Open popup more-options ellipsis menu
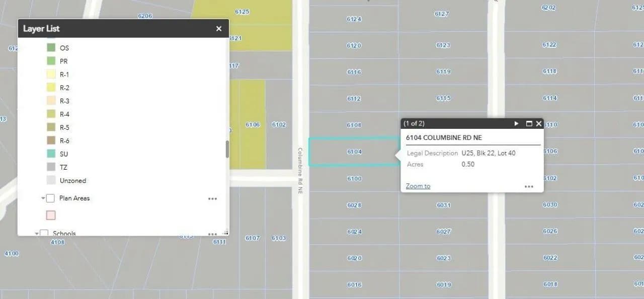The image size is (644, 299). coord(529,187)
